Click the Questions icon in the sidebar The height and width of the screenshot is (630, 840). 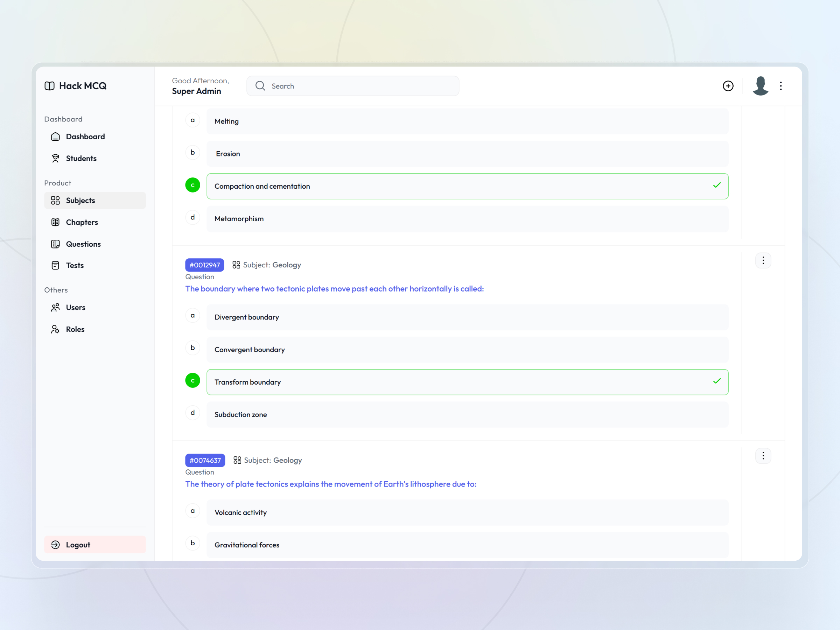(x=55, y=244)
